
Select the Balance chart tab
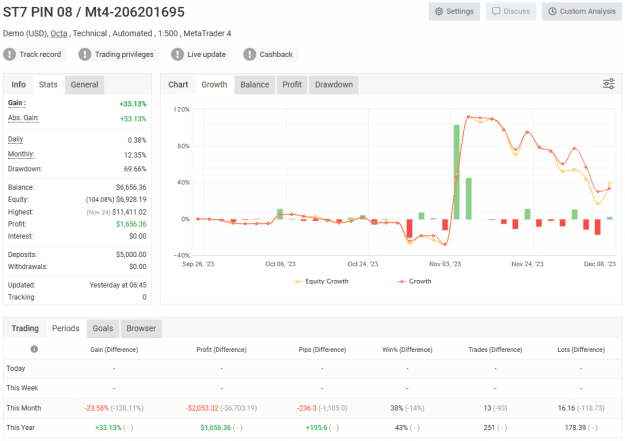pyautogui.click(x=255, y=85)
